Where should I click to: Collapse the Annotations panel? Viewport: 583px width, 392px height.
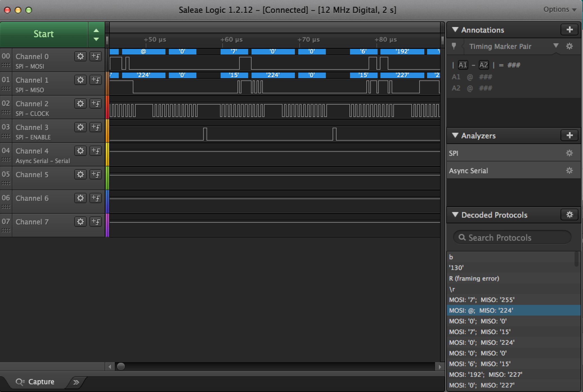[455, 30]
